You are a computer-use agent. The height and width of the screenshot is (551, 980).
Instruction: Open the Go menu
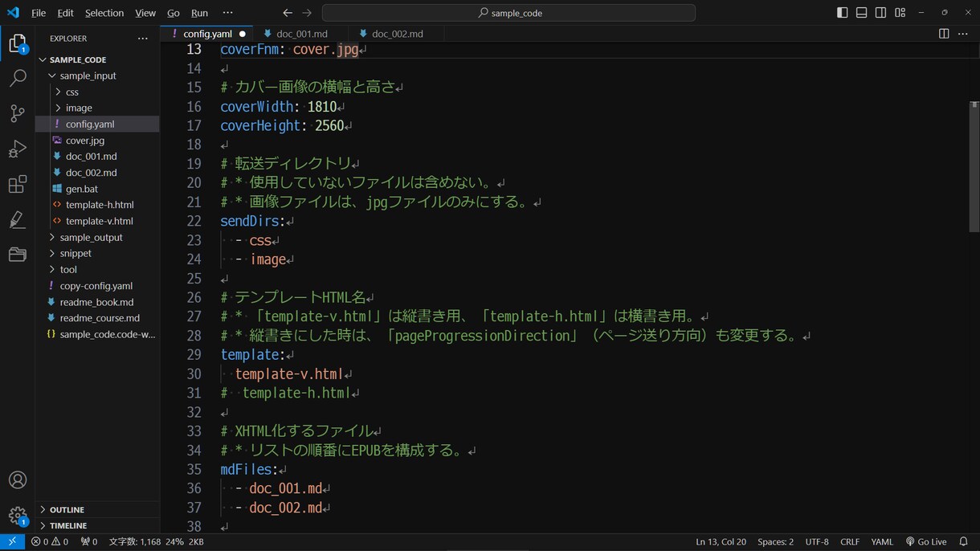[174, 13]
